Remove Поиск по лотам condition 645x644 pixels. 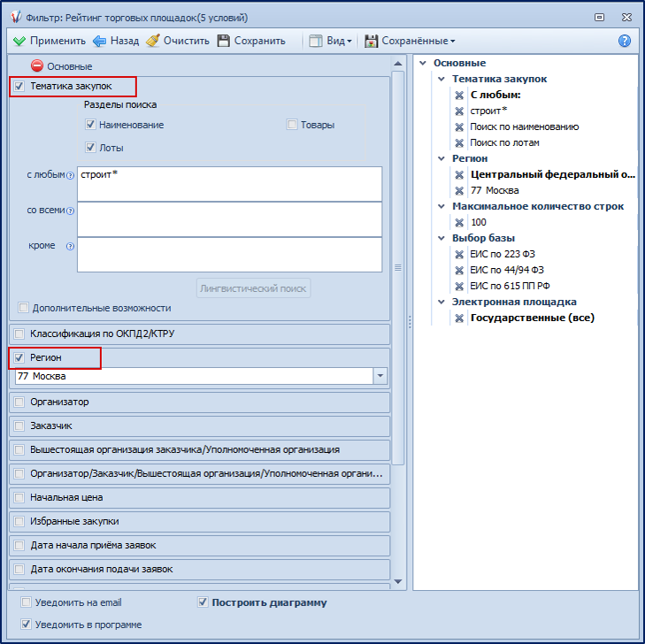459,143
